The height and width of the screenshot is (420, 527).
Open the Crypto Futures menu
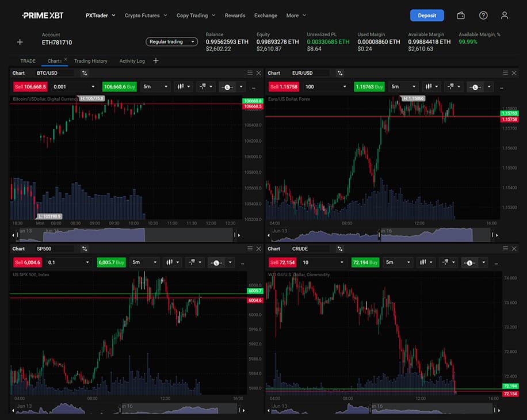pos(146,16)
